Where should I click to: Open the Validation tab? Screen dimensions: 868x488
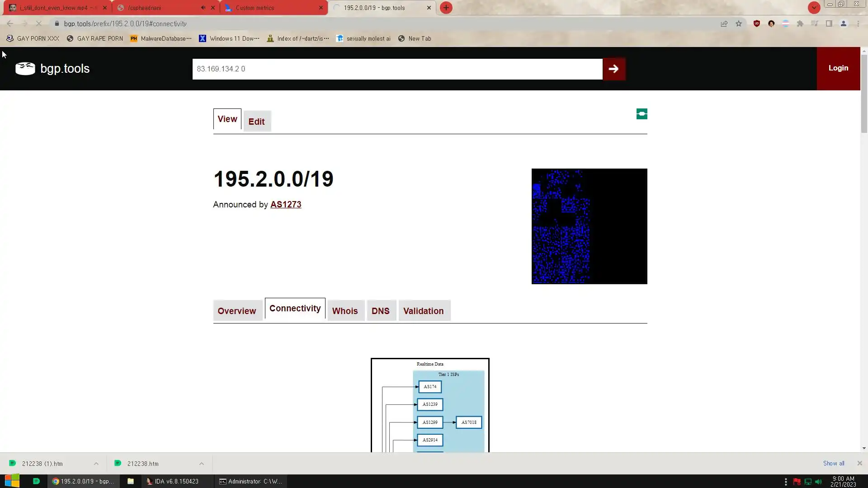point(423,311)
